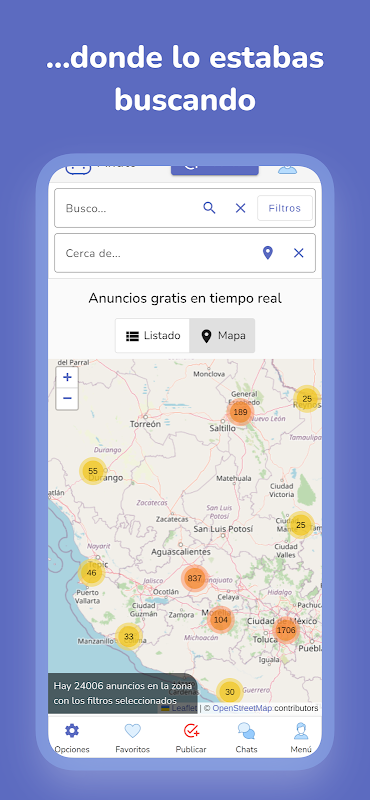Screen dimensions: 370x800
Task: Open the 25 cluster near Ciudad Mante
Action: click(x=301, y=525)
